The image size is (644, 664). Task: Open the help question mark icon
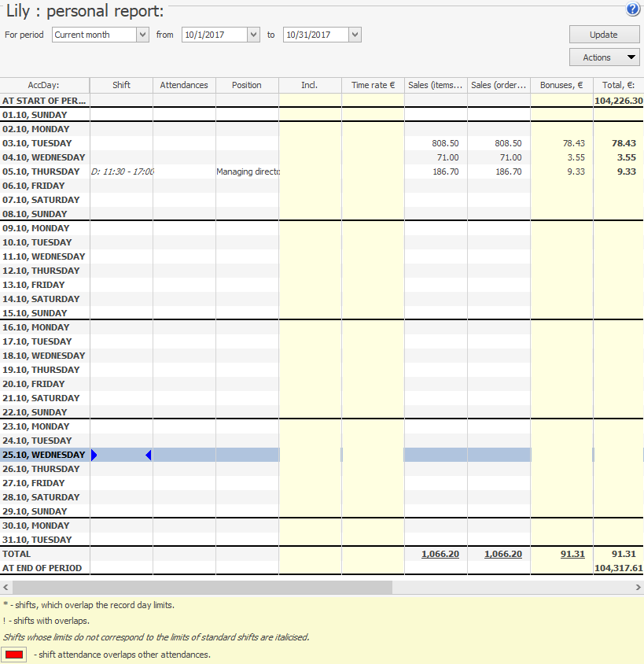[x=632, y=9]
